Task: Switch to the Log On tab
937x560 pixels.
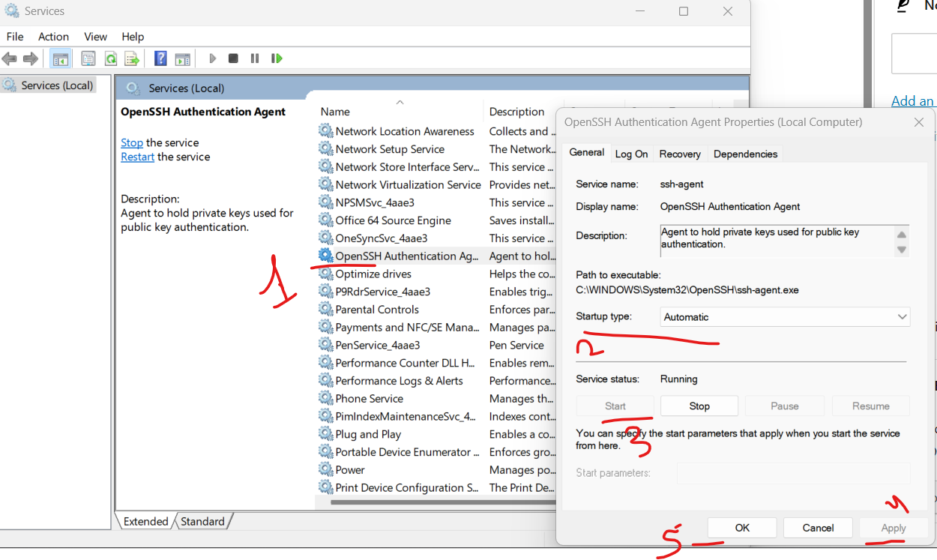Action: 631,154
